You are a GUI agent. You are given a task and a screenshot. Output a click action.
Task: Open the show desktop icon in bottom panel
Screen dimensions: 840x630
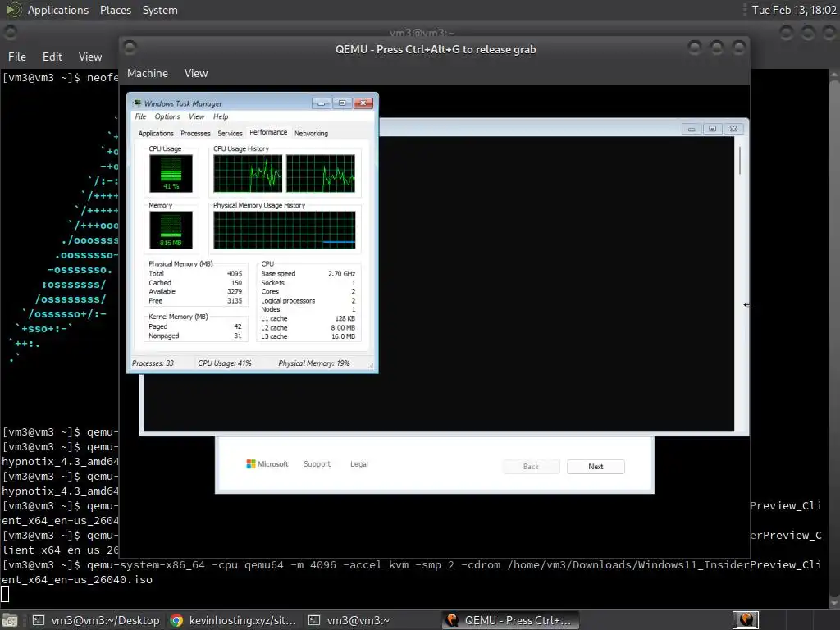[x=10, y=620]
